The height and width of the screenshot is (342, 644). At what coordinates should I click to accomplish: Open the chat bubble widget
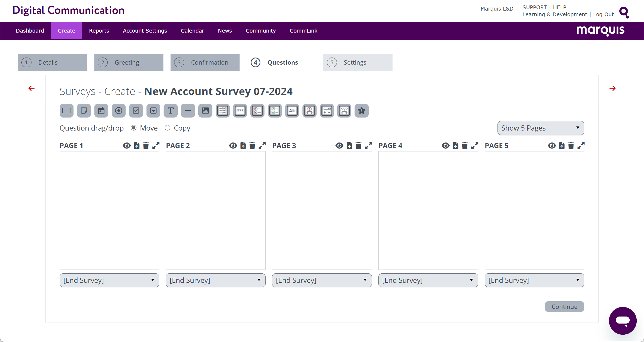point(623,321)
